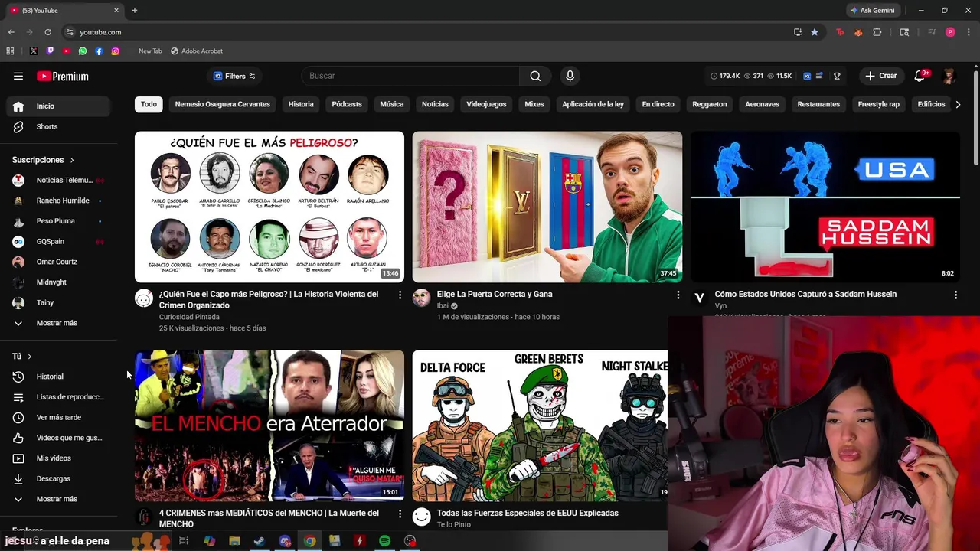Click the youtube.com address bar
The width and height of the screenshot is (980, 551).
429,32
